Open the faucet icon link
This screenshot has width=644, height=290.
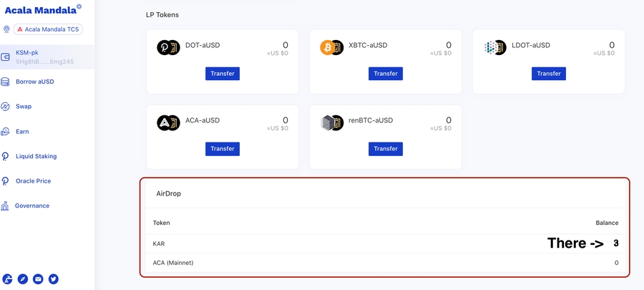[x=8, y=279]
